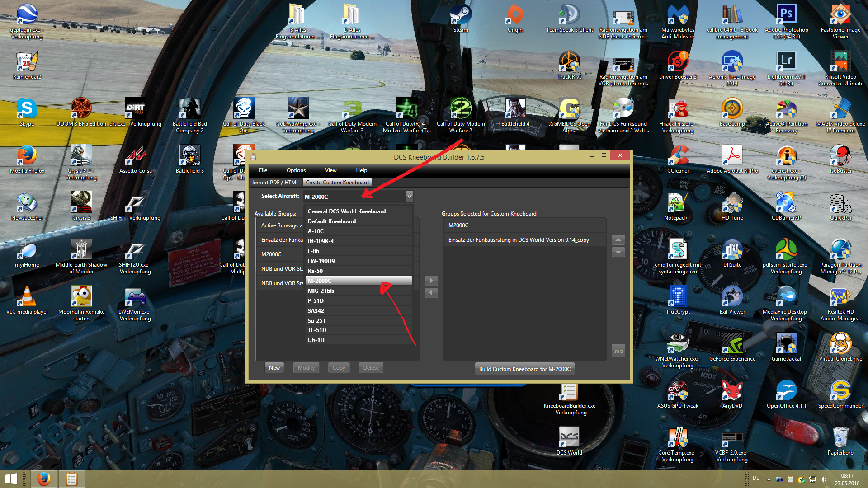Switch to Import PDF / HTML tab
The width and height of the screenshot is (868, 488).
point(275,183)
